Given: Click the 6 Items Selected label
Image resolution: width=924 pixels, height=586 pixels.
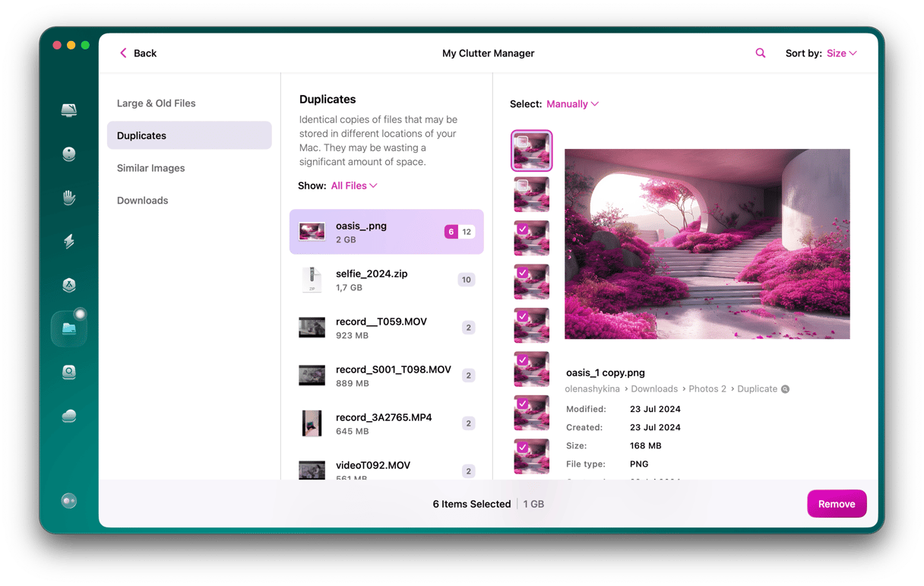Looking at the screenshot, I should click(x=472, y=504).
